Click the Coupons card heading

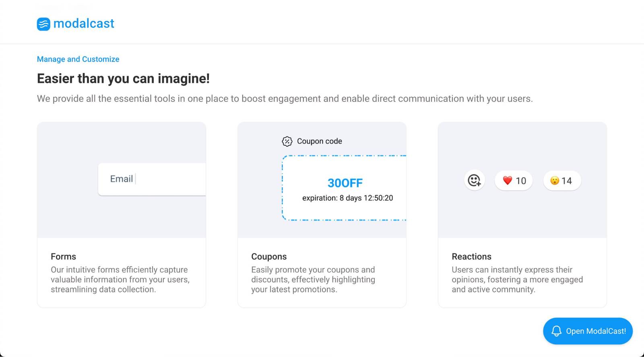269,257
